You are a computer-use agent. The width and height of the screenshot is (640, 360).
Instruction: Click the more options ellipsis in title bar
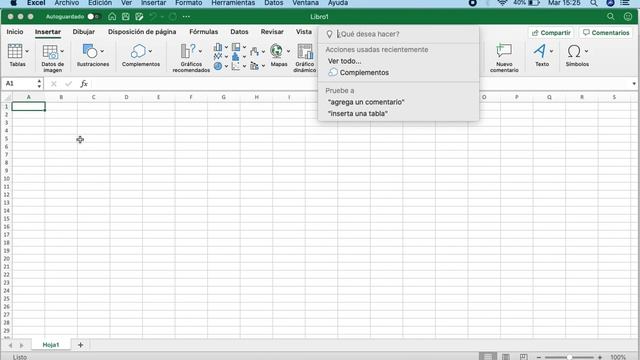click(x=186, y=17)
